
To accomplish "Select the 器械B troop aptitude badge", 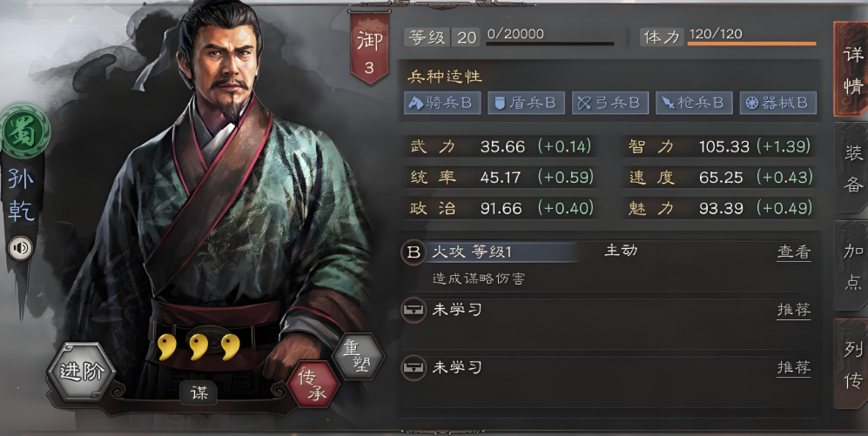I will click(777, 103).
